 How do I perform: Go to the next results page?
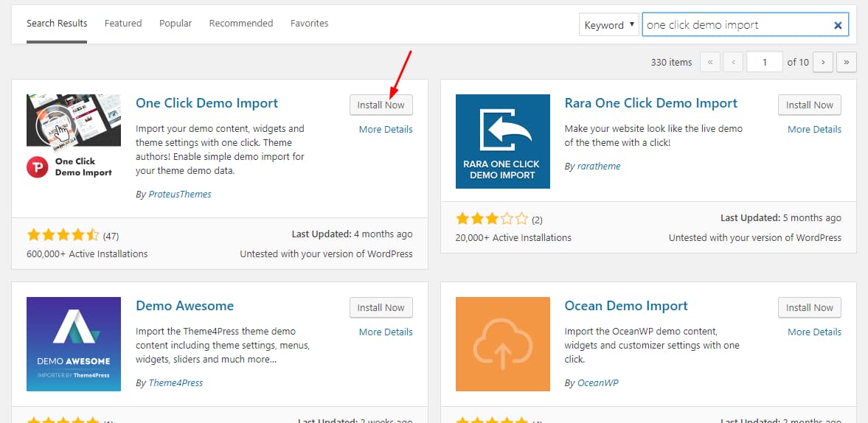823,62
